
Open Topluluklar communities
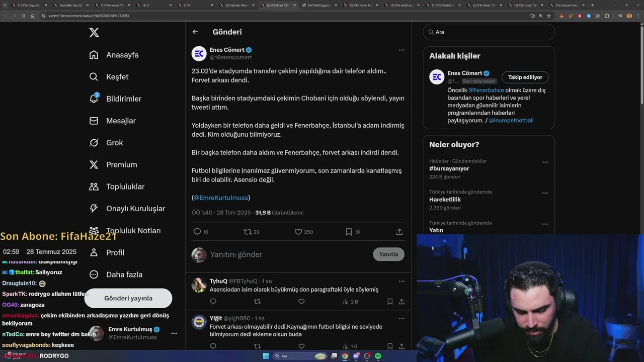pos(117,187)
